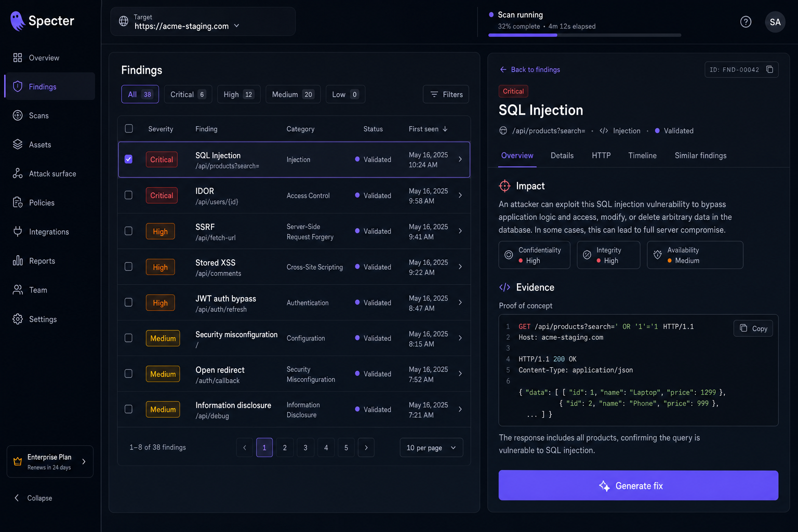Open the Open redirect row chevron

[x=460, y=374]
